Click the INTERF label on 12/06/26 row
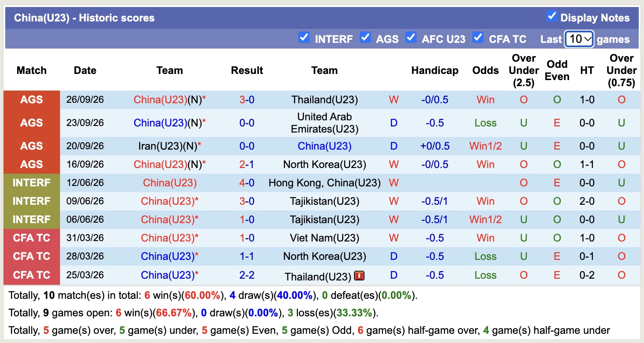 32,183
